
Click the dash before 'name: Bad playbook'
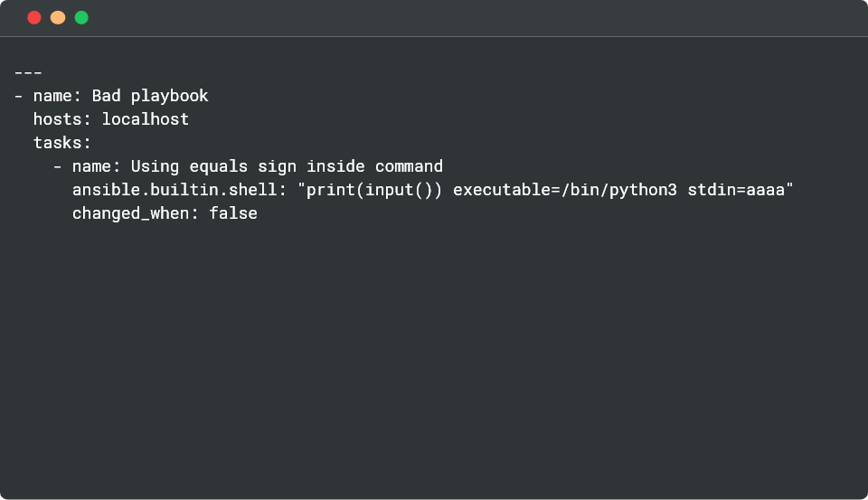(19, 96)
